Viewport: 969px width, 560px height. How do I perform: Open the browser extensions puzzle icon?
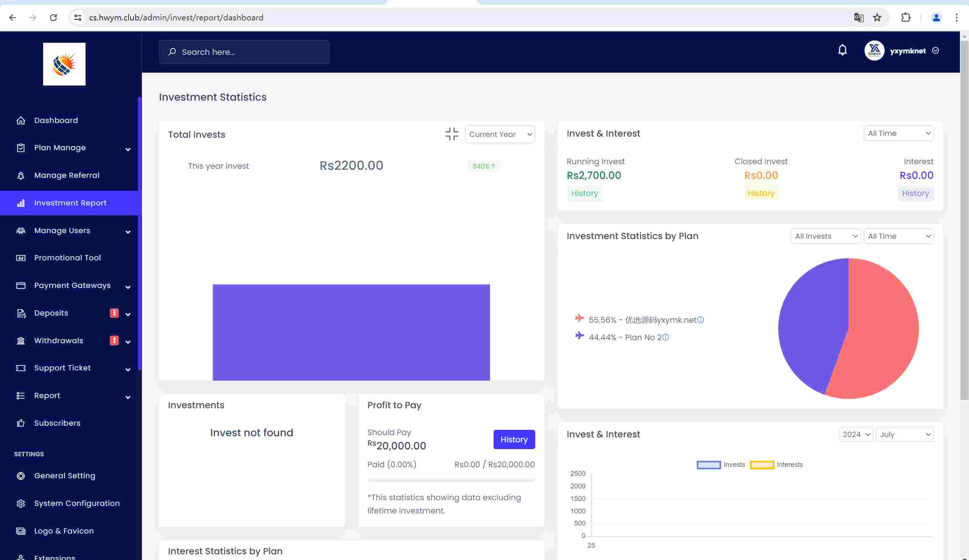[x=905, y=18]
